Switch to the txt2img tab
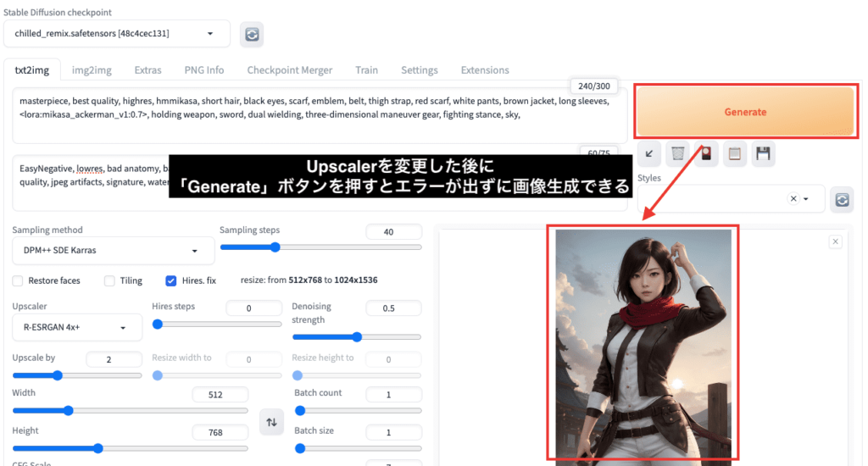Viewport: 868px width, 466px height. click(x=31, y=70)
